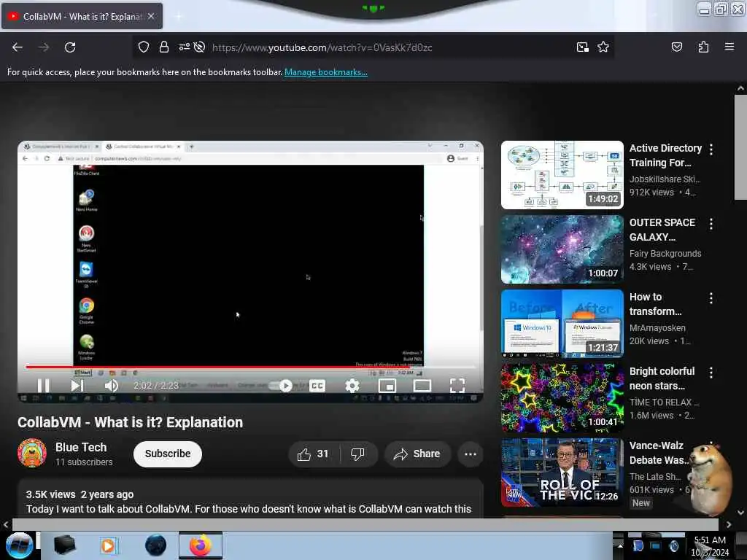The width and height of the screenshot is (747, 560).
Task: Show hidden system tray icons arrow
Action: [620, 545]
